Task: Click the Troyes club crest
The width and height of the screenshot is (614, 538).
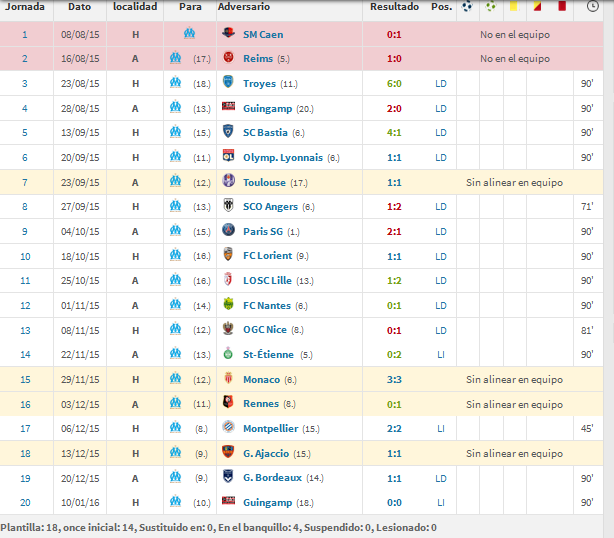Action: pyautogui.click(x=228, y=82)
